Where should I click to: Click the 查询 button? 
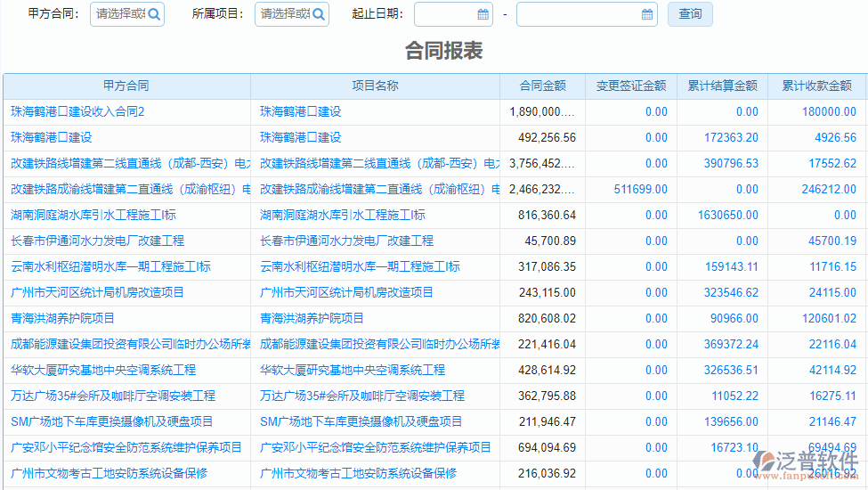[690, 14]
